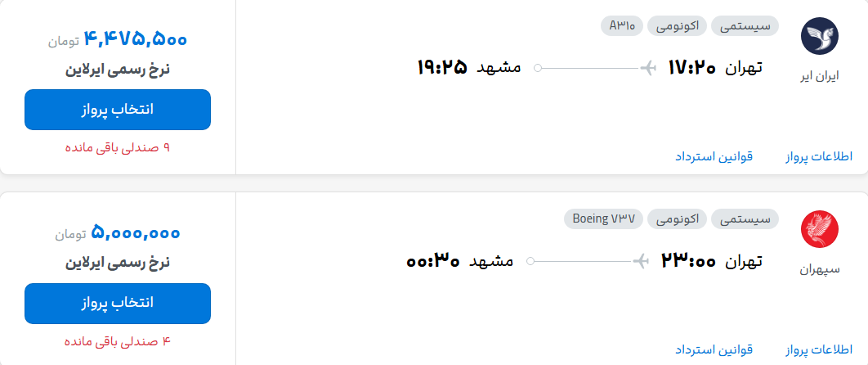Open قوانین استرداد for the Iran Air flight
This screenshot has height=365, width=868.
[x=714, y=157]
